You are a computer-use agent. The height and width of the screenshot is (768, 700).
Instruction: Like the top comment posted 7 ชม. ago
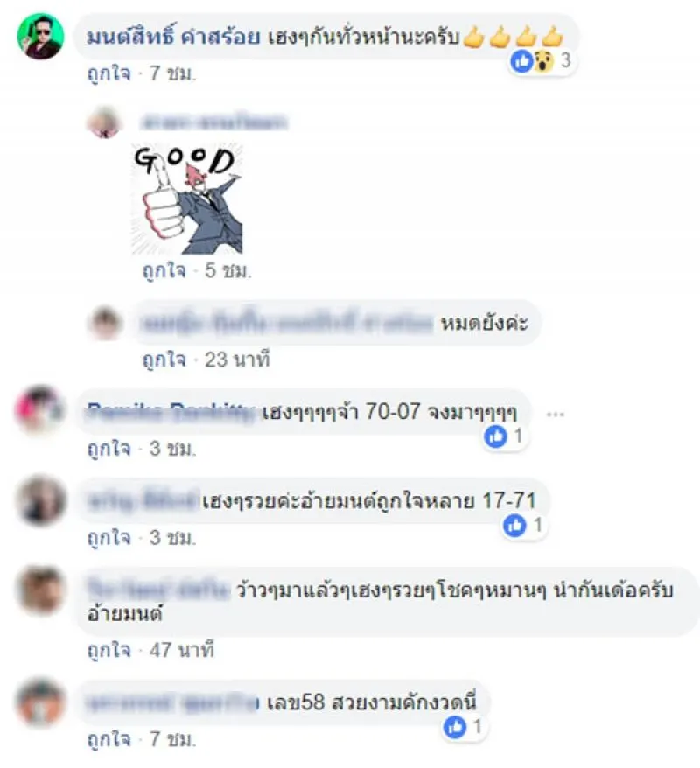pos(108,73)
